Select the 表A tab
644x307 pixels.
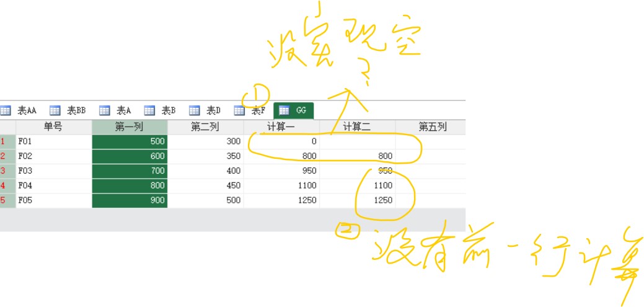[x=115, y=110]
